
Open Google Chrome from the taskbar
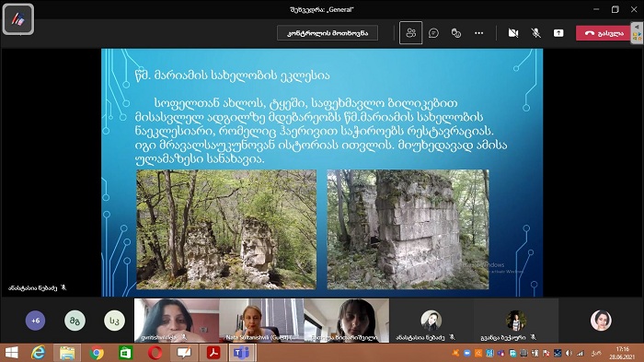97,353
